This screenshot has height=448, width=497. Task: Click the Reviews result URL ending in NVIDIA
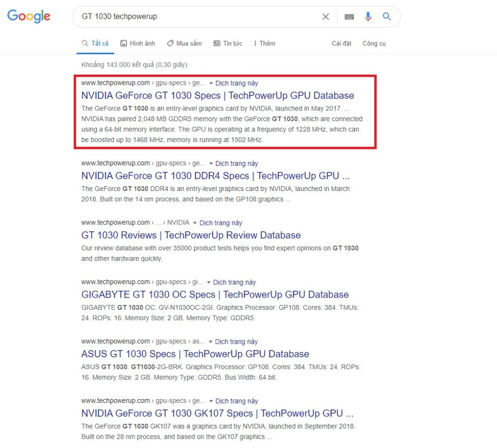click(135, 223)
